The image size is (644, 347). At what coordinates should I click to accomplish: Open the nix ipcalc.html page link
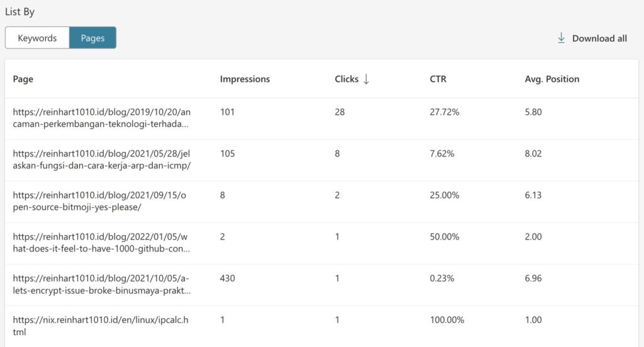(101, 326)
